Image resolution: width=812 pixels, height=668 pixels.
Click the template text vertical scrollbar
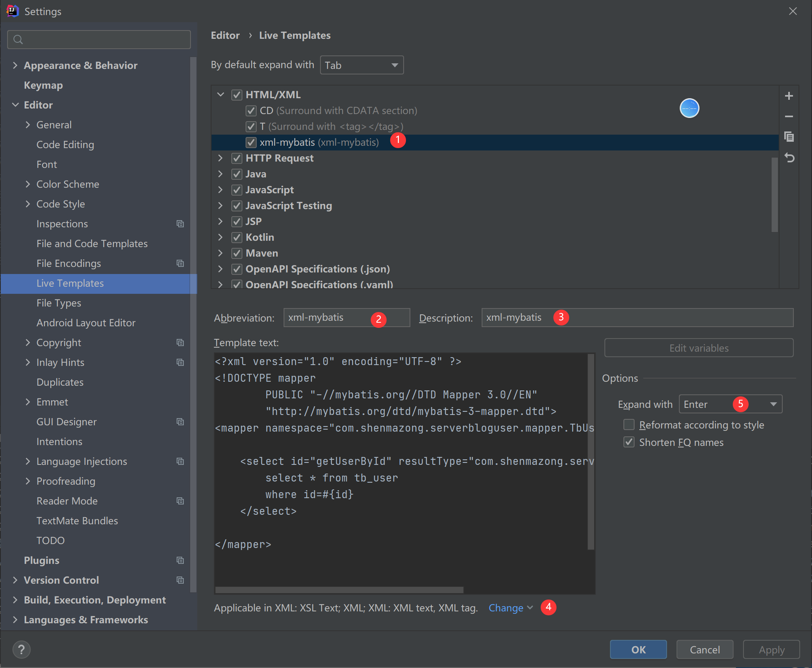coord(591,451)
